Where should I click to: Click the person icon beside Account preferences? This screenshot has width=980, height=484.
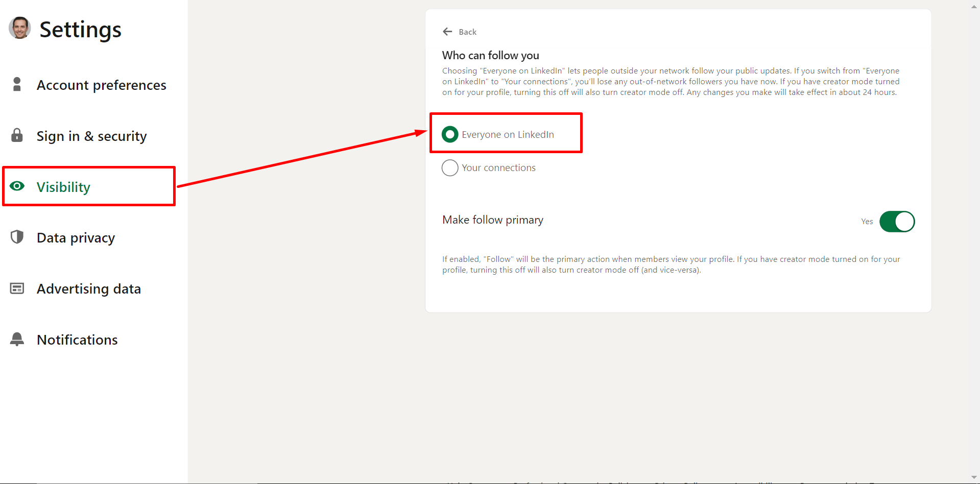tap(17, 84)
